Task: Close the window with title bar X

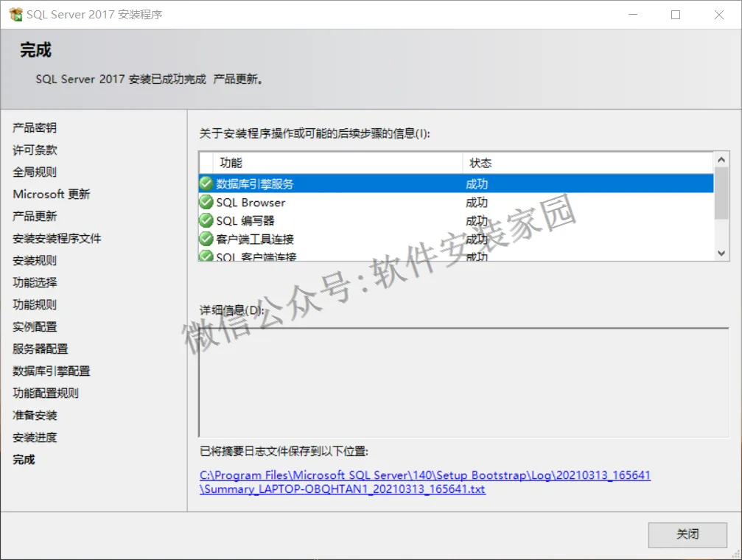Action: coord(719,15)
